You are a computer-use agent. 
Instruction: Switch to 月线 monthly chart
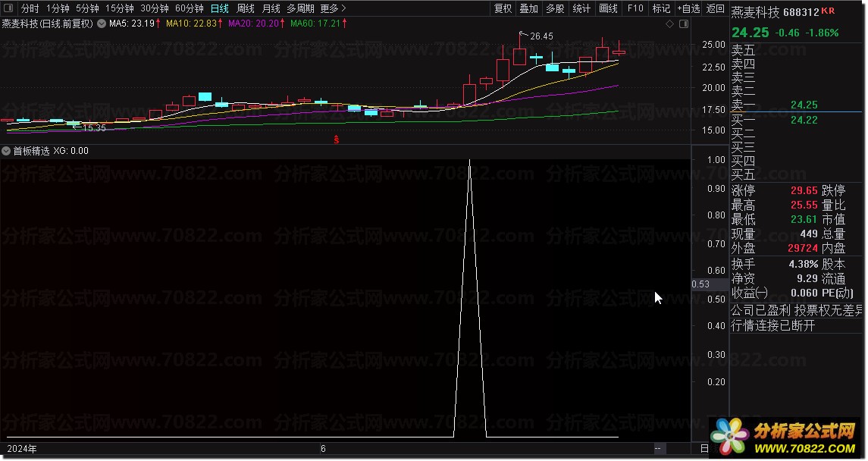[x=271, y=8]
